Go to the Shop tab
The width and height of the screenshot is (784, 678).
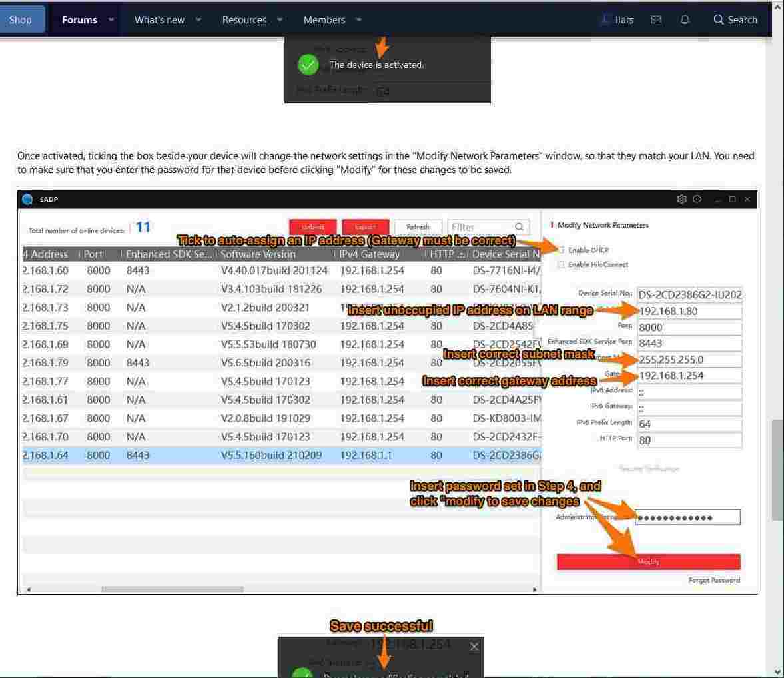click(x=21, y=20)
